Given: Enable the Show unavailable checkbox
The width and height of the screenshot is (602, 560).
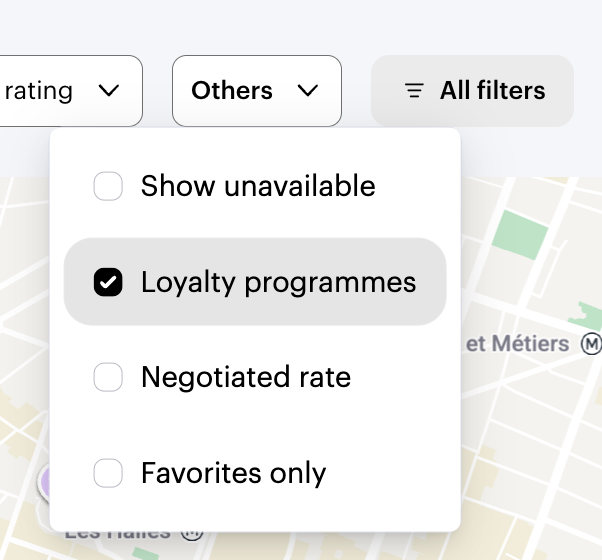Looking at the screenshot, I should coord(108,186).
